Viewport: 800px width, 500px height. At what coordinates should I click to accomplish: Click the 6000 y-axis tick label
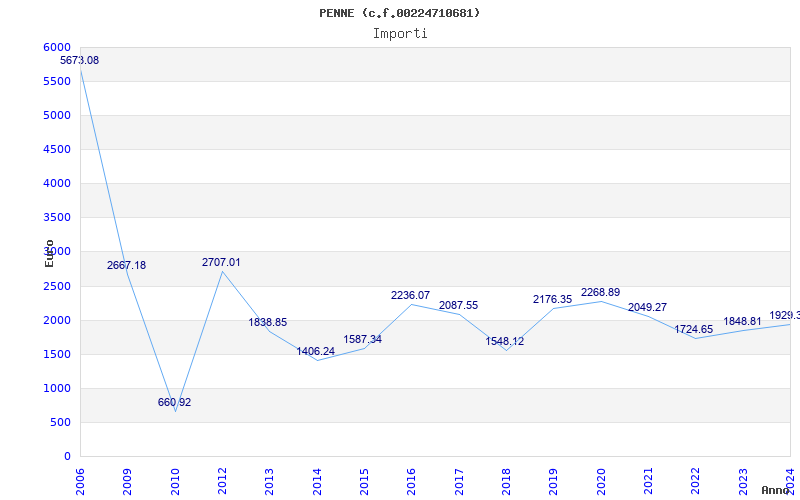[x=57, y=47]
